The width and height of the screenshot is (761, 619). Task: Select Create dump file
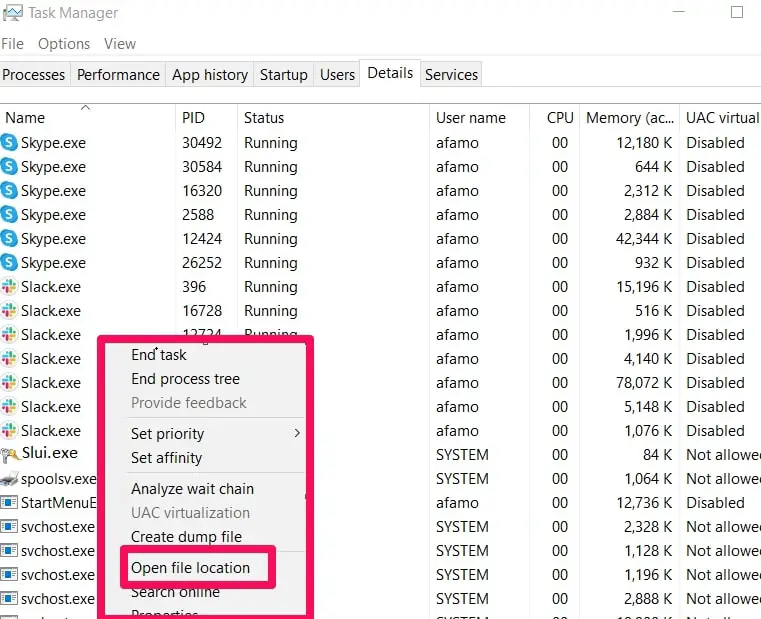pyautogui.click(x=186, y=536)
